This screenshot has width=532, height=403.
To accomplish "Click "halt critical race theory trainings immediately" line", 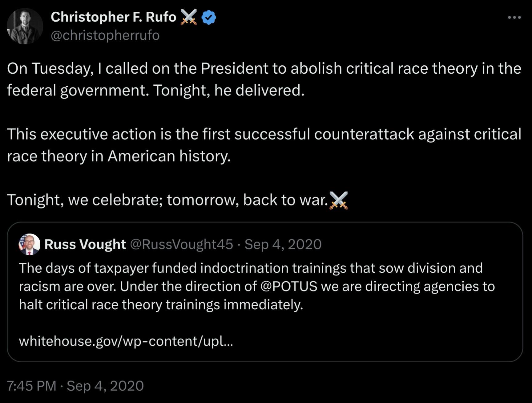I will coord(161,305).
